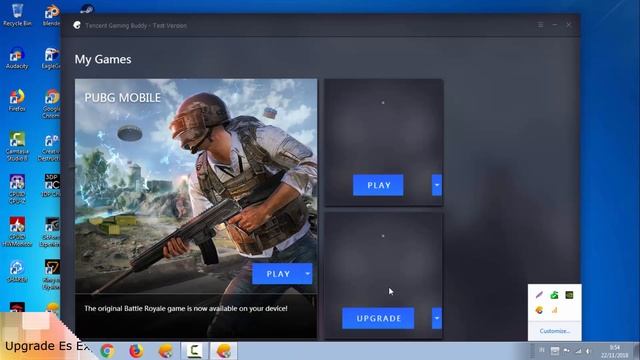
Task: Expand dropdown arrow beside UPGRADE button
Action: click(x=437, y=318)
